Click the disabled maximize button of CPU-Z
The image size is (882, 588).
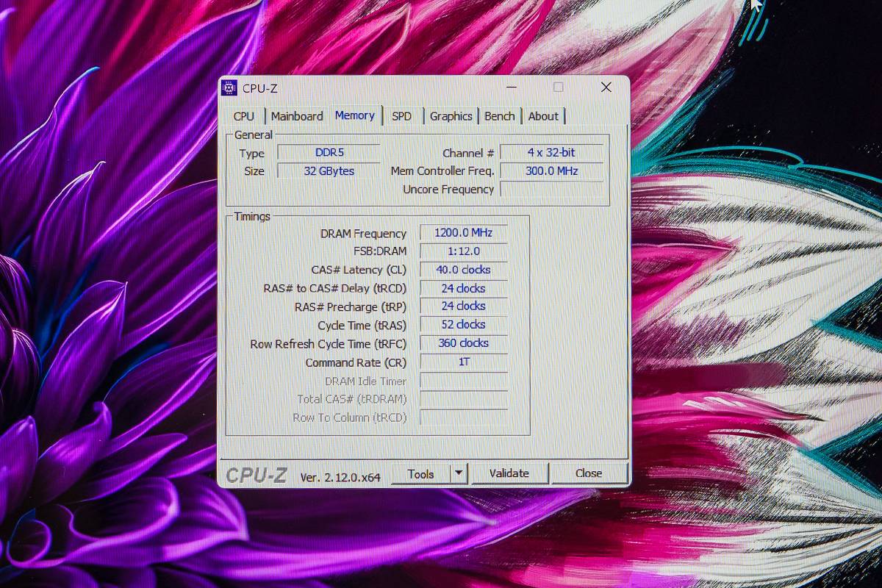(559, 87)
